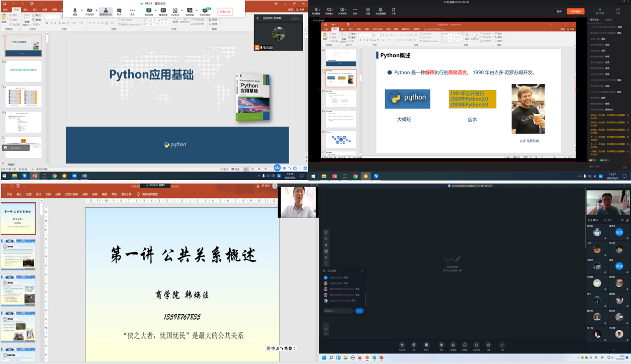Select the 第一讲 公共关系概述 slide thumbnail
This screenshot has height=364, width=631.
[18, 219]
